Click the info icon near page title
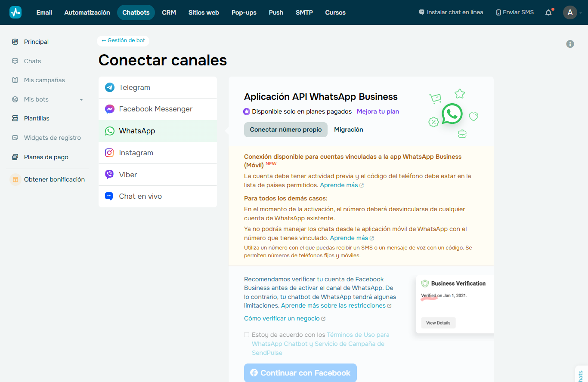 [x=570, y=44]
